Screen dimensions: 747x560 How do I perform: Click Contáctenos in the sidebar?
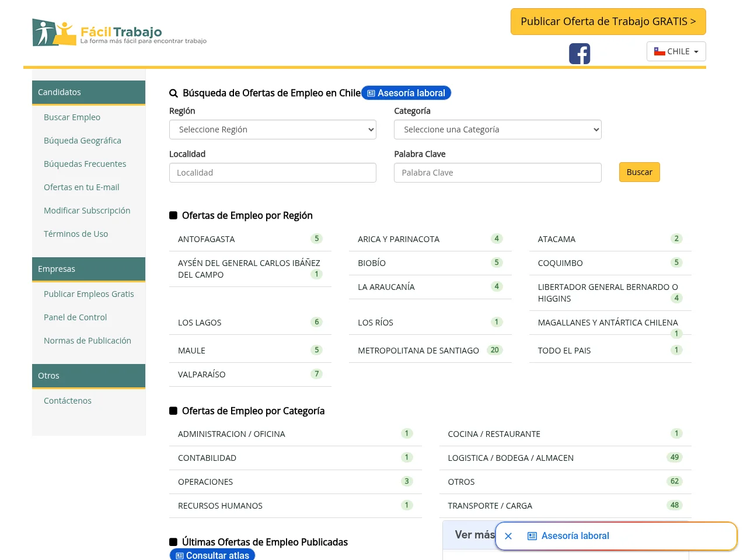point(68,401)
